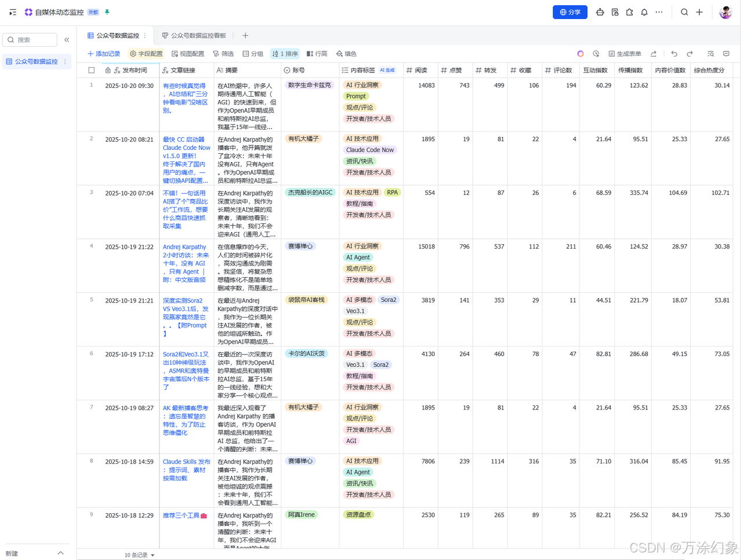Open the form template icon in top bar

pos(615,12)
